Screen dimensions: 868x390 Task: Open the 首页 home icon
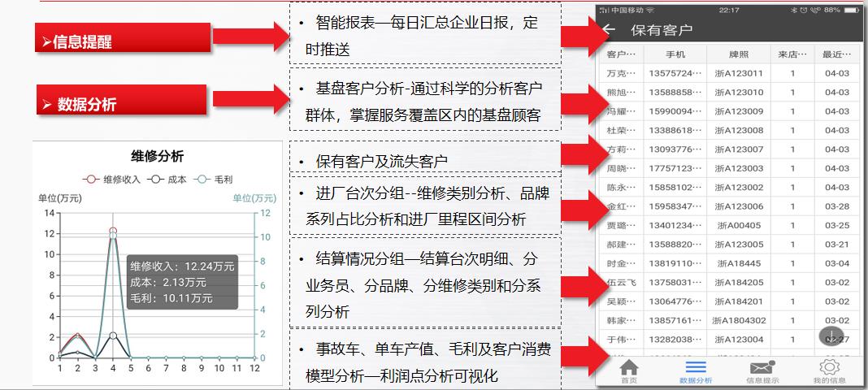tap(629, 370)
